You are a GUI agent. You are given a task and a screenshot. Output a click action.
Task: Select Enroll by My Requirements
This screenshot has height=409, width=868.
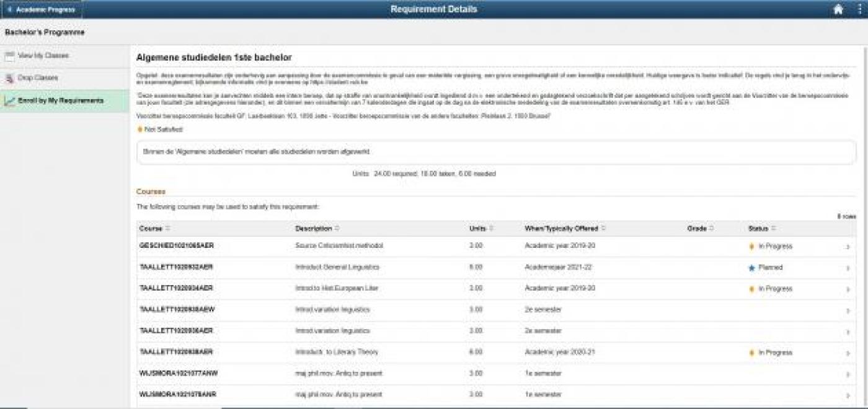(60, 100)
